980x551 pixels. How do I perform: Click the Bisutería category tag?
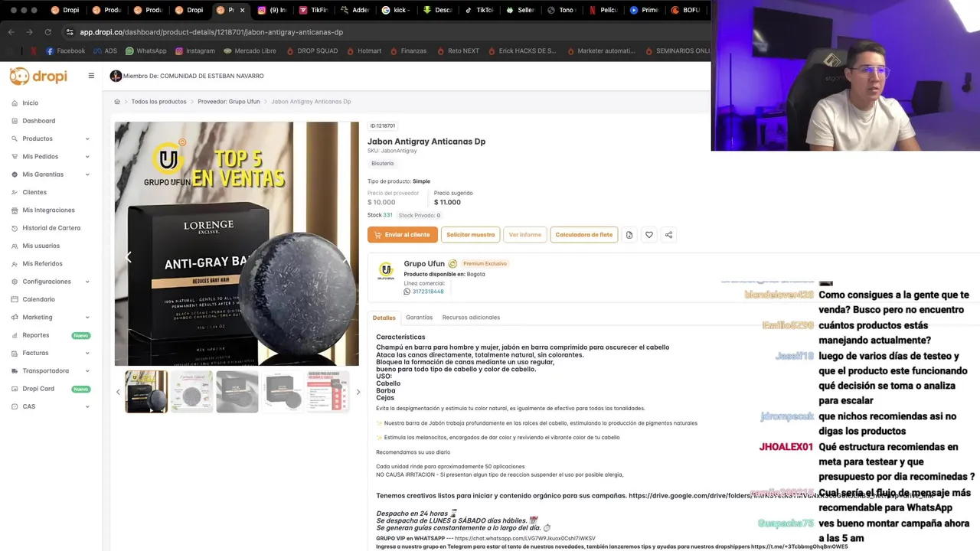[382, 164]
